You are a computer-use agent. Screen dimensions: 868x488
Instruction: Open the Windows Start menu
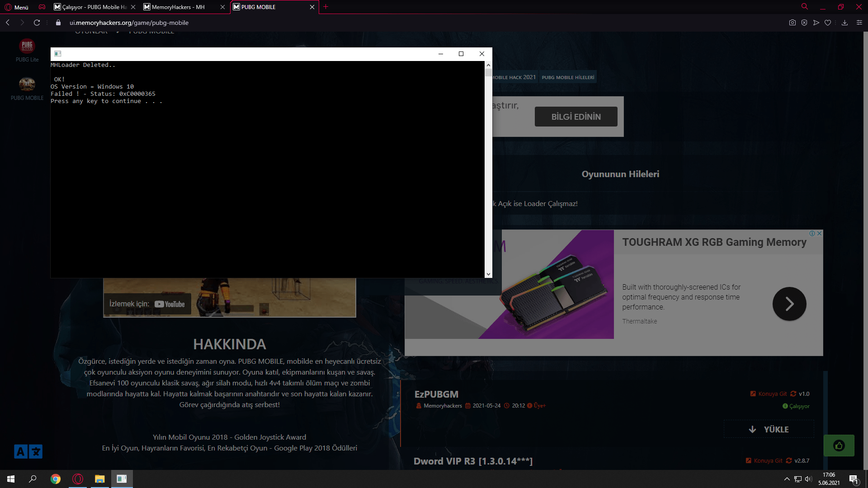point(11,479)
